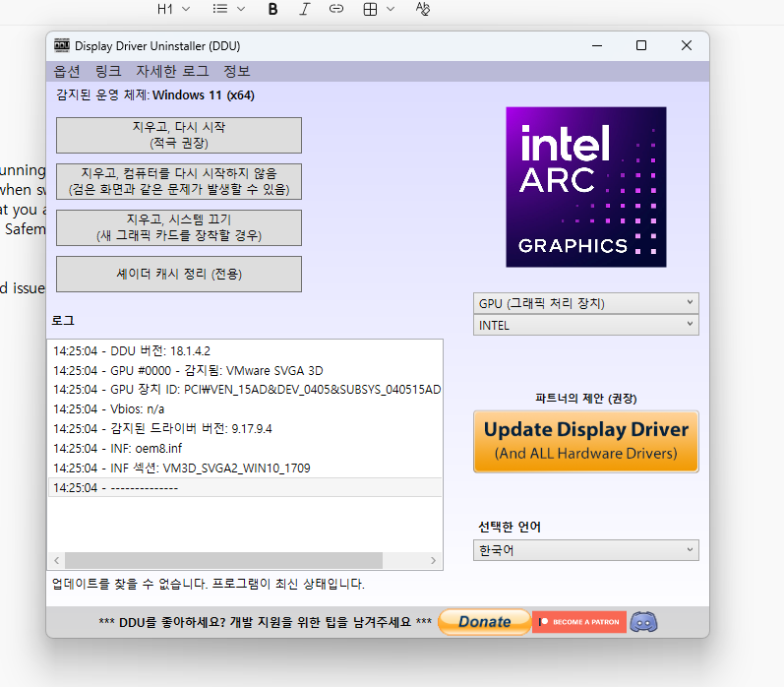Toggle italic formatting in editor toolbar

coord(305,9)
